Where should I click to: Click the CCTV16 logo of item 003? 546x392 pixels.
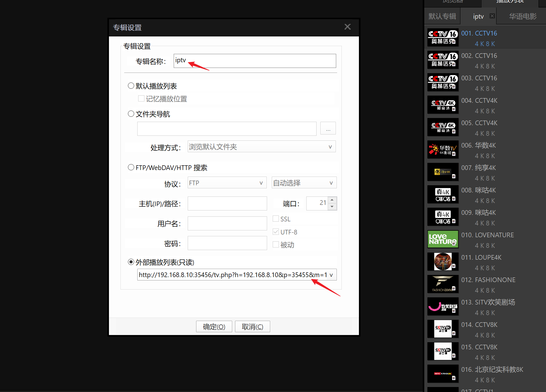pos(443,83)
